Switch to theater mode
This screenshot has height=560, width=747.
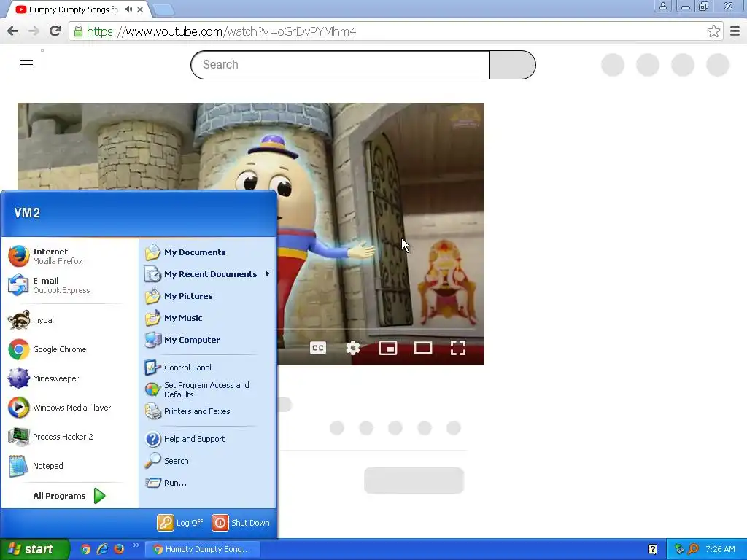(423, 348)
